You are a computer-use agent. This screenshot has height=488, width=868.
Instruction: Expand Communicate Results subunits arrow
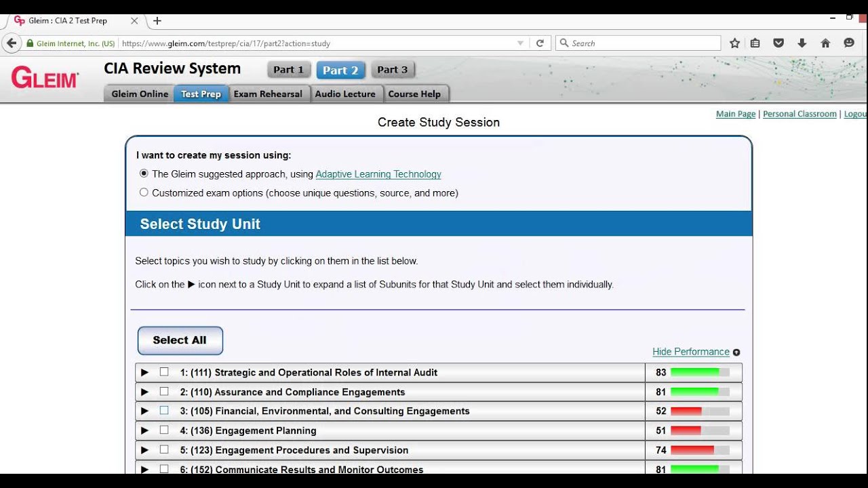point(144,468)
